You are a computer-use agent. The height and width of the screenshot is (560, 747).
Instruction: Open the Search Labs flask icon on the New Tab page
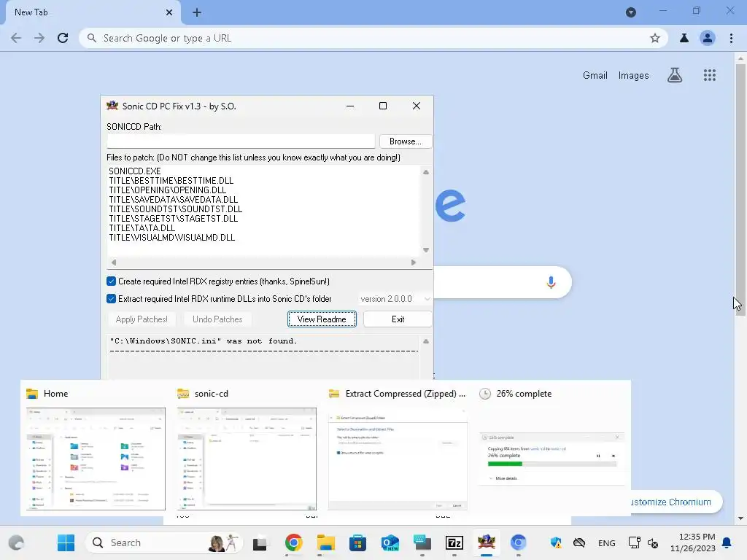(675, 75)
